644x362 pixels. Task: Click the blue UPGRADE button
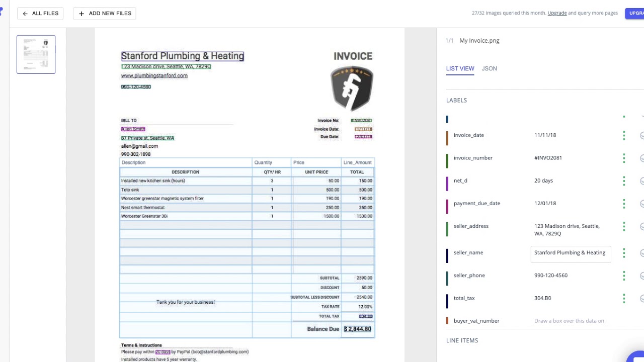coord(635,14)
